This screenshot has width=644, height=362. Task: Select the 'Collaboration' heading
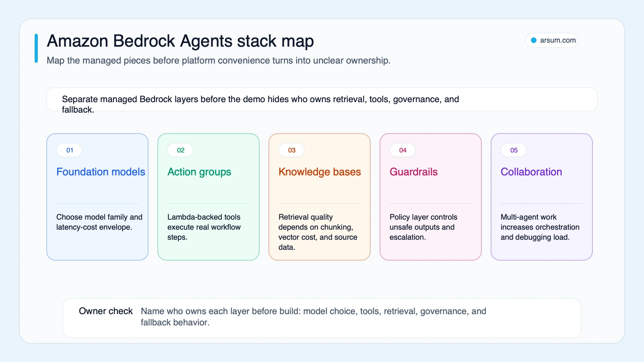click(531, 172)
